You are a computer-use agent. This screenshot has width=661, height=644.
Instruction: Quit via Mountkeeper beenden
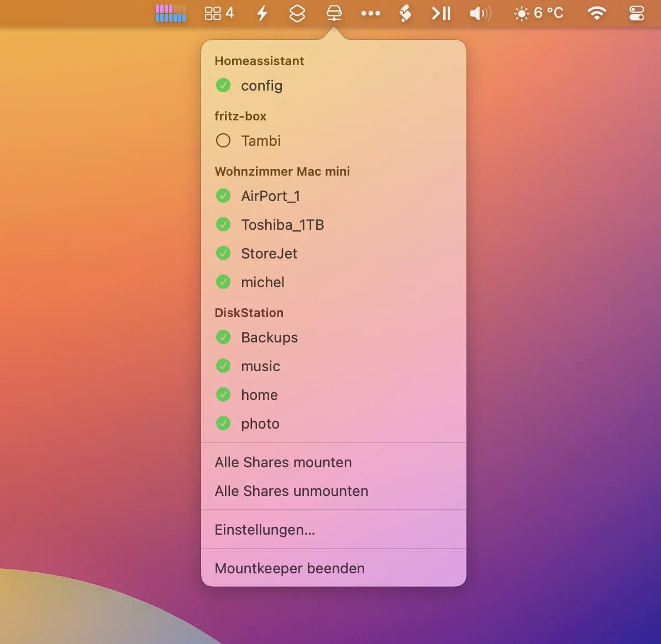coord(290,568)
